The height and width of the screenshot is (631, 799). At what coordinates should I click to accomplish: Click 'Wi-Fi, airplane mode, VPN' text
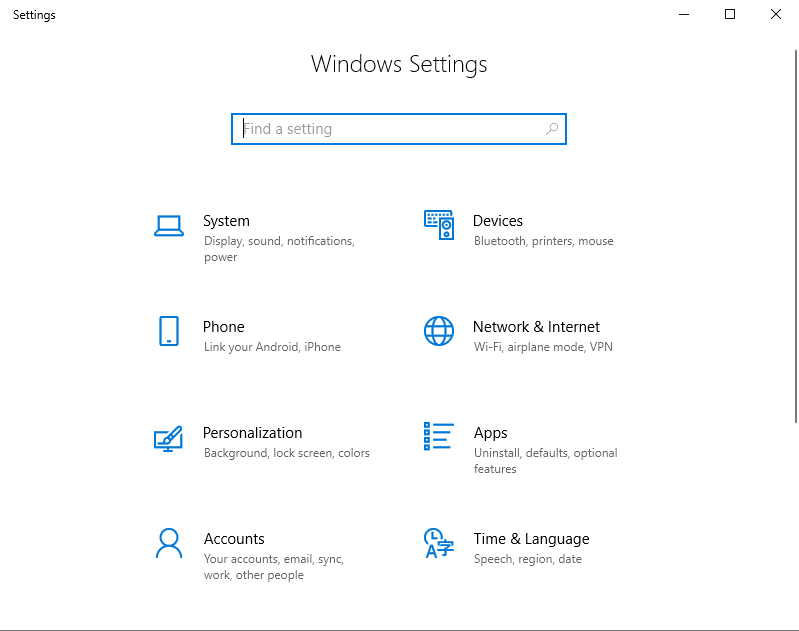[x=543, y=347]
